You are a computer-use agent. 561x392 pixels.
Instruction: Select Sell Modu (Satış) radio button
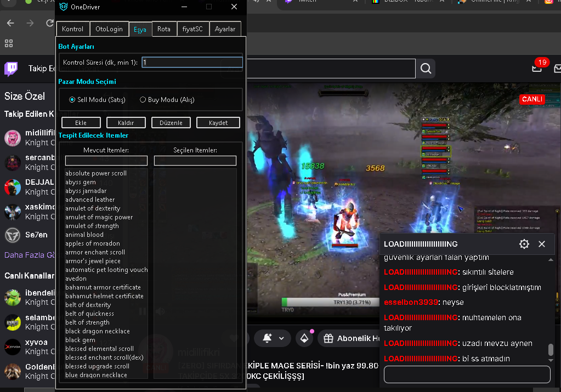97,100
